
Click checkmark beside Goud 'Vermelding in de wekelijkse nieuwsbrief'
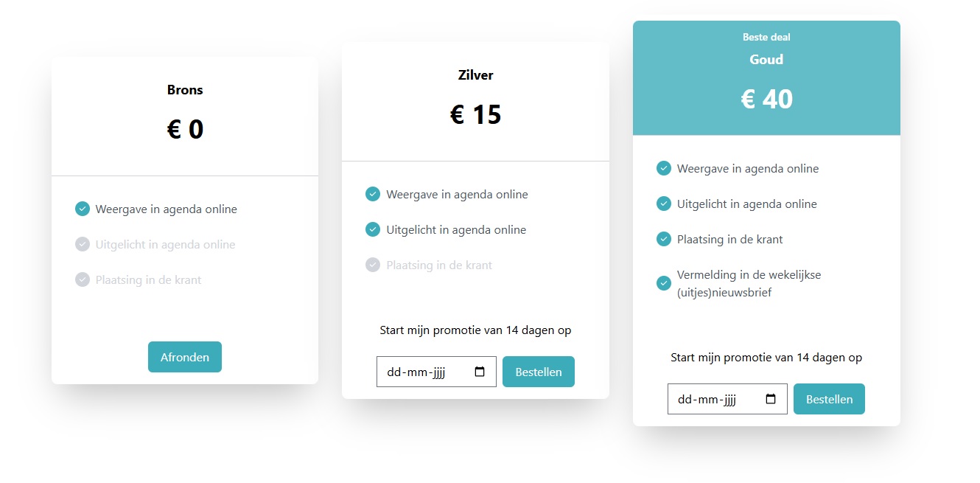point(664,283)
